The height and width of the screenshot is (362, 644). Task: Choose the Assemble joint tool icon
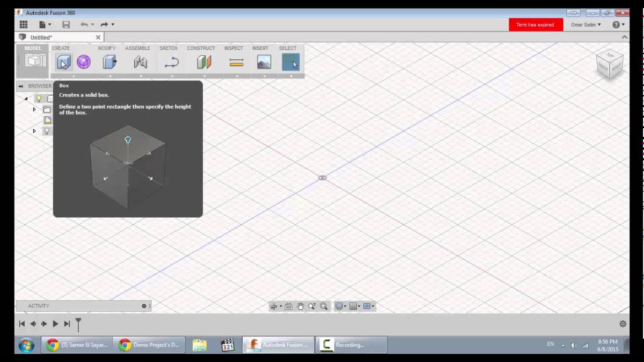pos(140,62)
